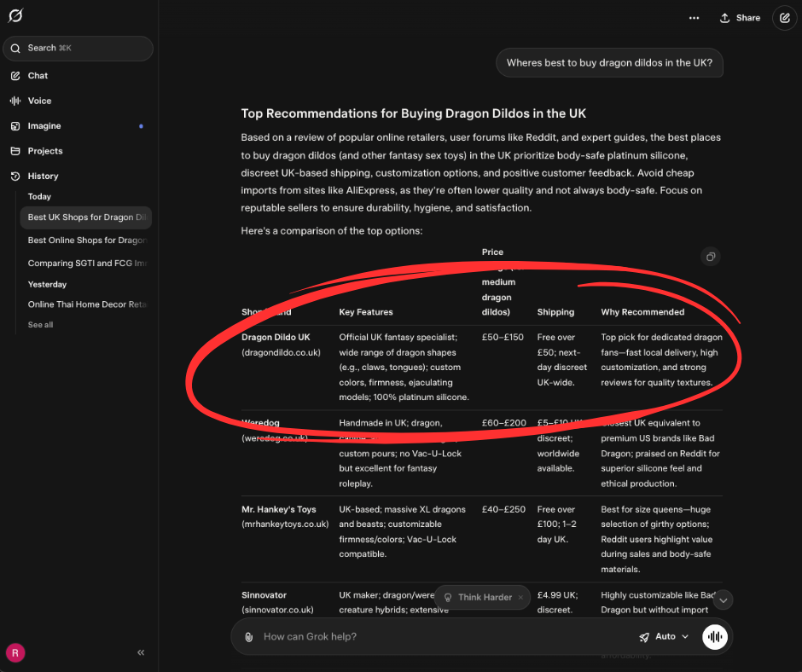Remove the Think Harder chip
The image size is (802, 672).
[520, 598]
